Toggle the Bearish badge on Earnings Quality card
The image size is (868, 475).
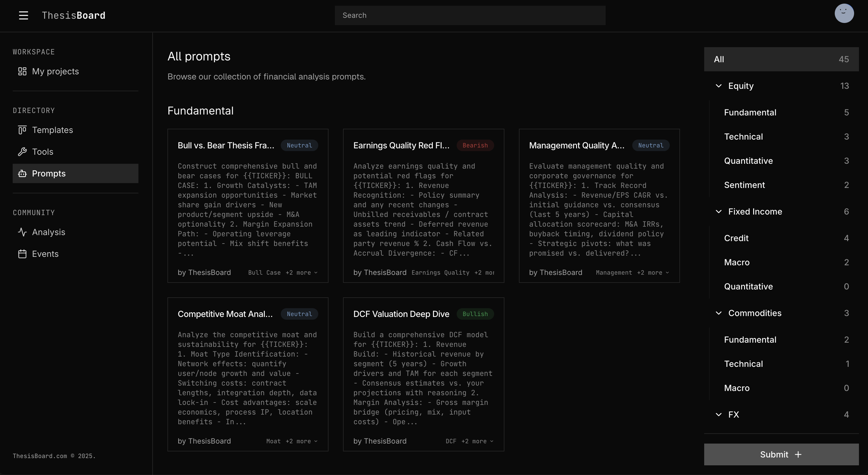475,145
